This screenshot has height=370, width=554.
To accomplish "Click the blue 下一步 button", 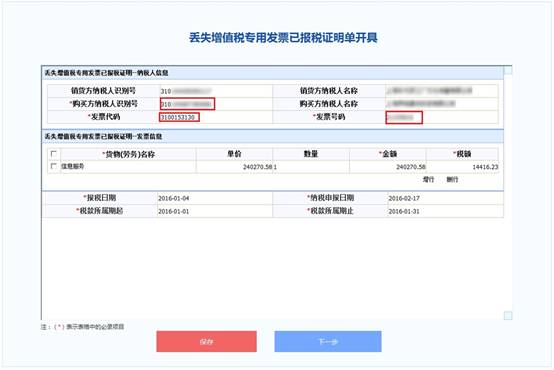I will [328, 341].
